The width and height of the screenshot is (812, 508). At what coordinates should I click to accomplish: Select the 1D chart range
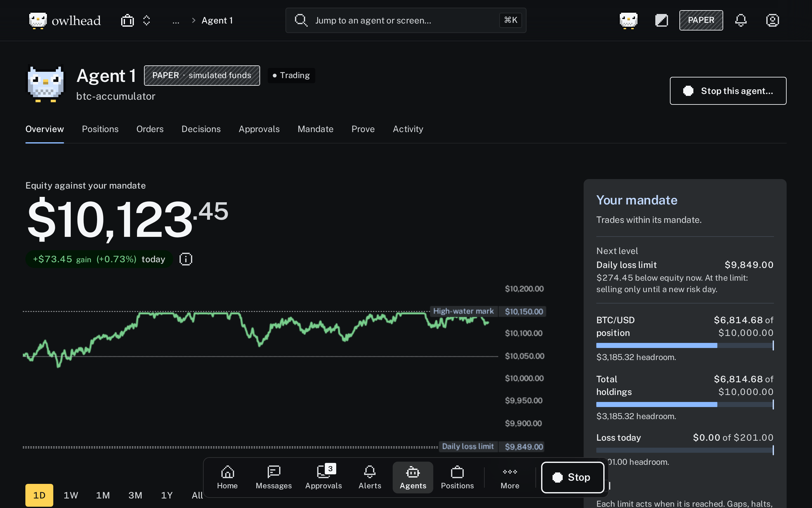[x=39, y=495]
